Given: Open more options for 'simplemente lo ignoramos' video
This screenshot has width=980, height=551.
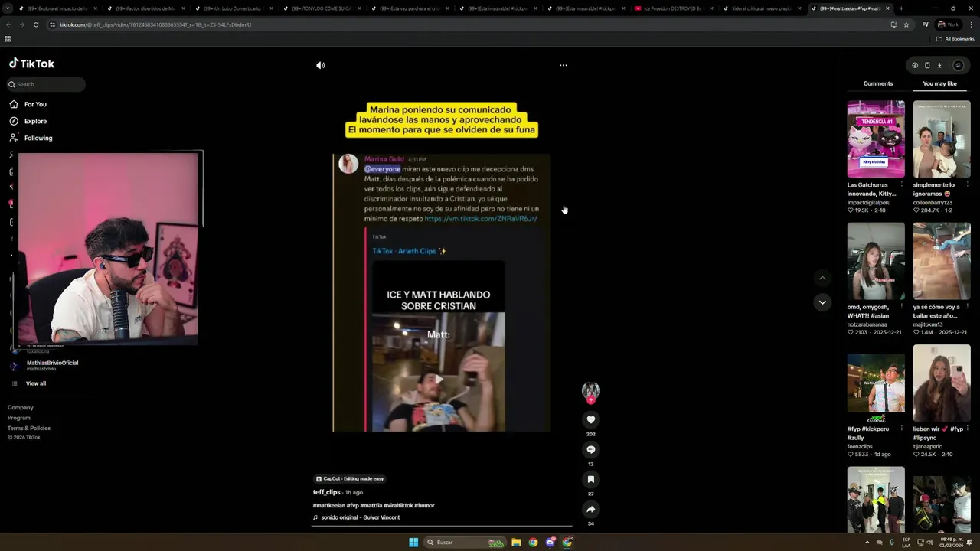Looking at the screenshot, I should [967, 184].
